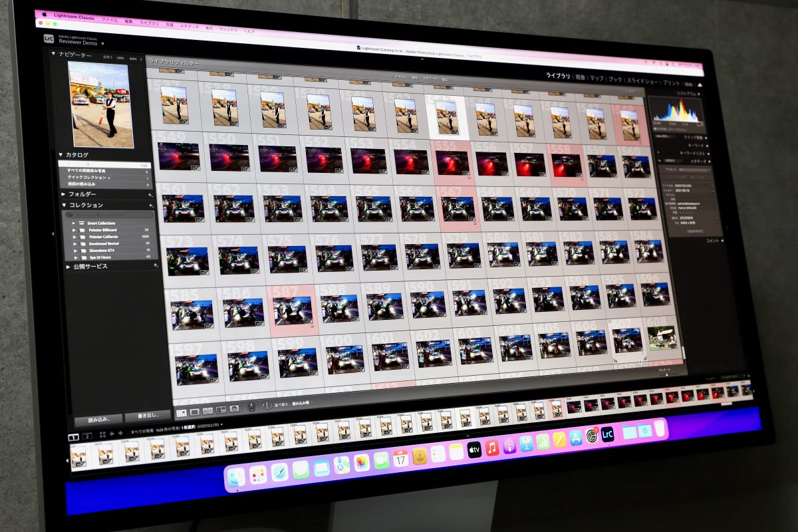Screen dimensions: 798x532
Task: Expand the 公開サービス panel
Action: tap(68, 266)
